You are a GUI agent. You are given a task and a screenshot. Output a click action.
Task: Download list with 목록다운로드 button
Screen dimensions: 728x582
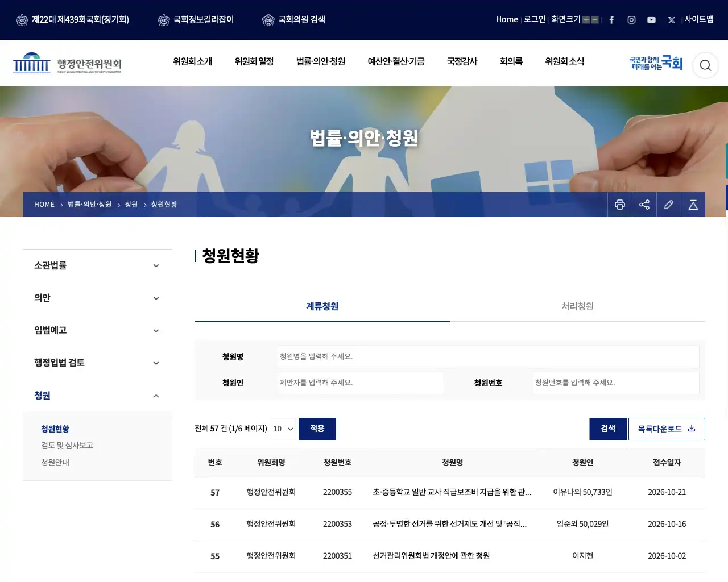pos(667,429)
